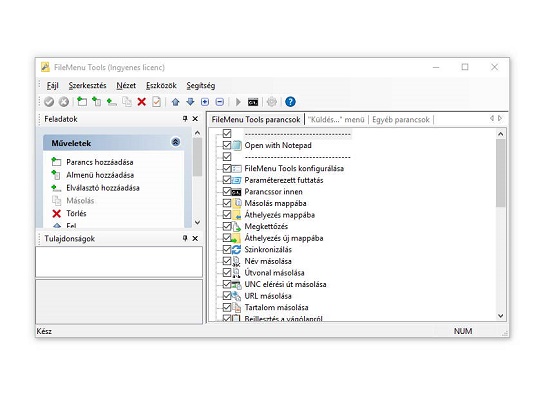Click the Run play toolbar icon
550x399 pixels.
coord(238,102)
